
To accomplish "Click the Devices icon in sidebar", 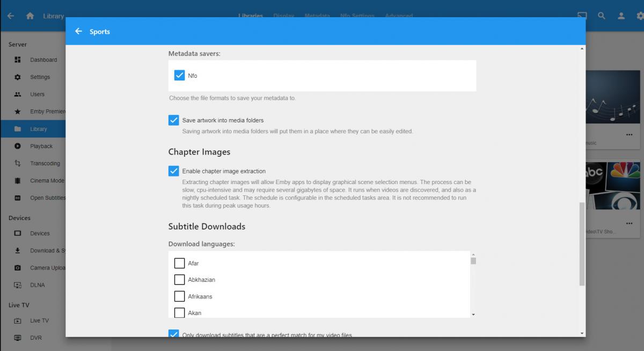I will [x=18, y=233].
